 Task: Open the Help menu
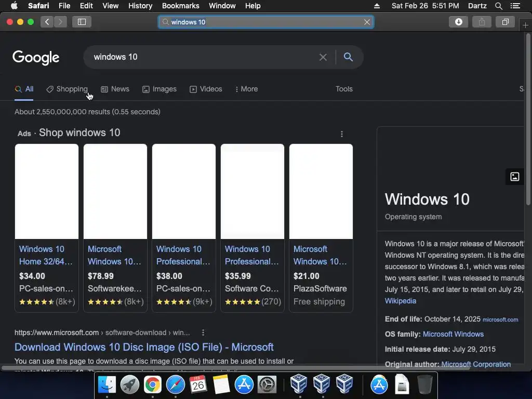pyautogui.click(x=253, y=6)
